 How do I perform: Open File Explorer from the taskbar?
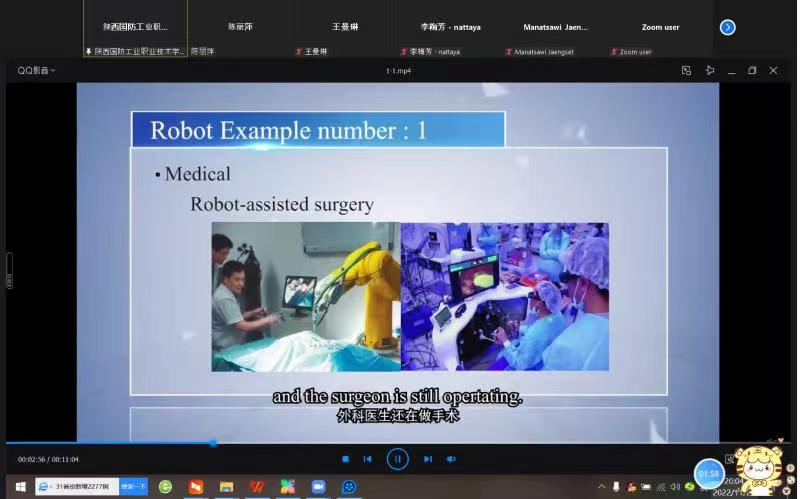click(227, 487)
